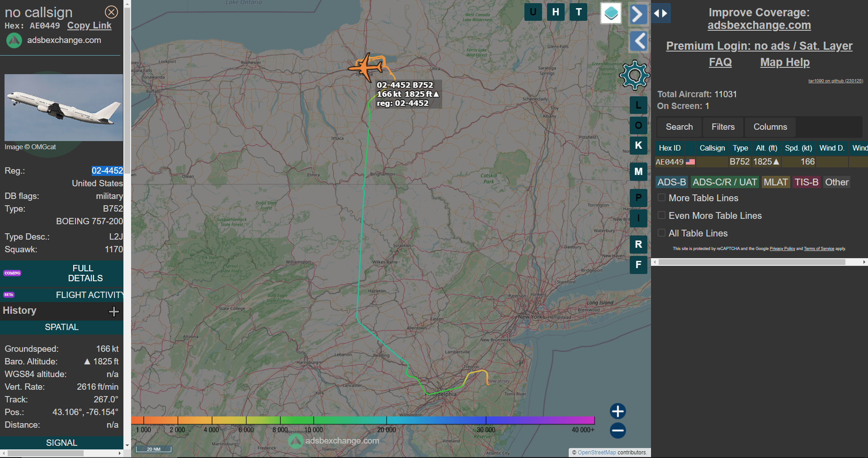Click the SPATIAL section header
The height and width of the screenshot is (458, 868).
click(61, 327)
